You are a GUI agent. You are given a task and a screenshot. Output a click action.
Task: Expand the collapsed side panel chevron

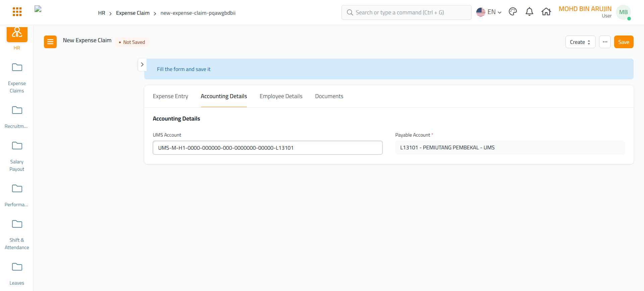tap(142, 65)
